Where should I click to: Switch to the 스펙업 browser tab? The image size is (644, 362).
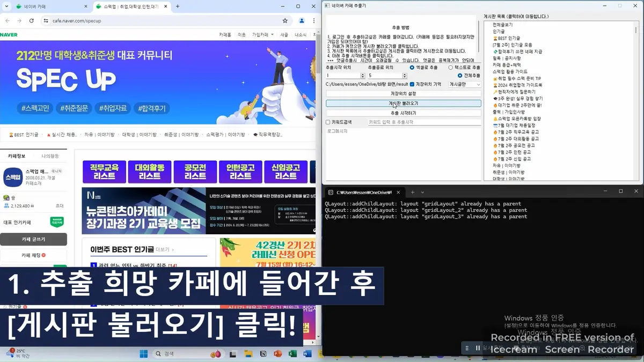click(x=131, y=6)
